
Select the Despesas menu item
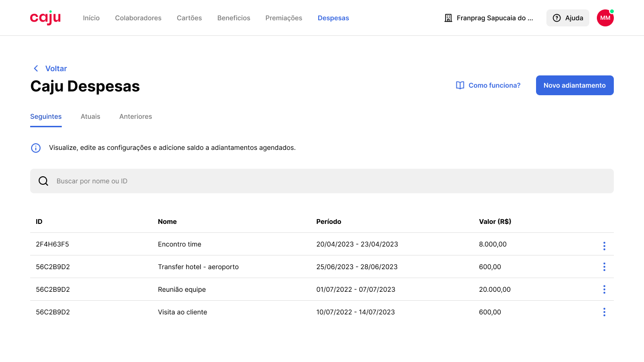[x=333, y=18]
